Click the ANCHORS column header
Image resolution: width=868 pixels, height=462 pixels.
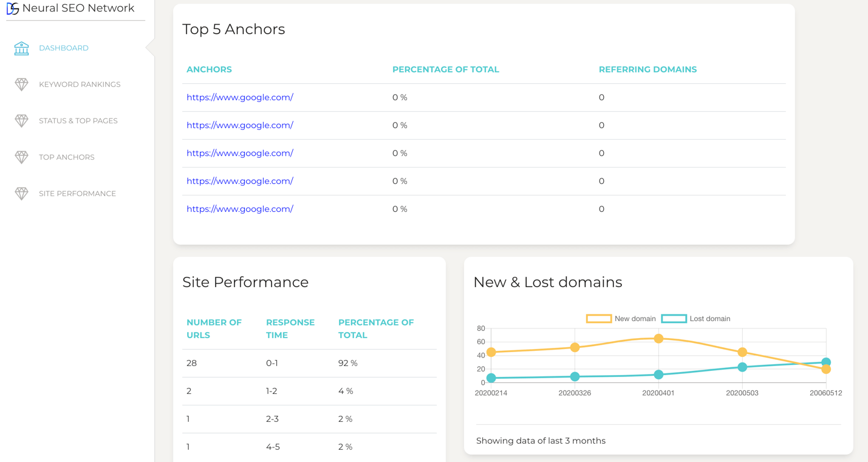point(209,70)
